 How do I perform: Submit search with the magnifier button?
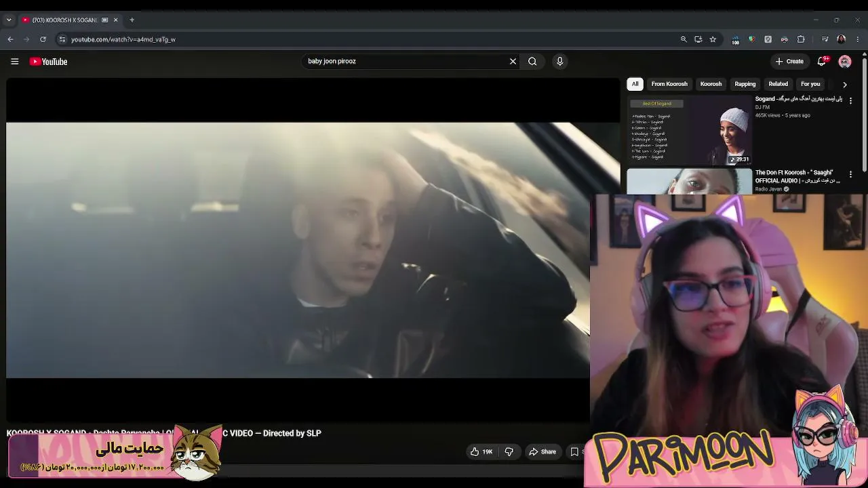click(x=532, y=62)
